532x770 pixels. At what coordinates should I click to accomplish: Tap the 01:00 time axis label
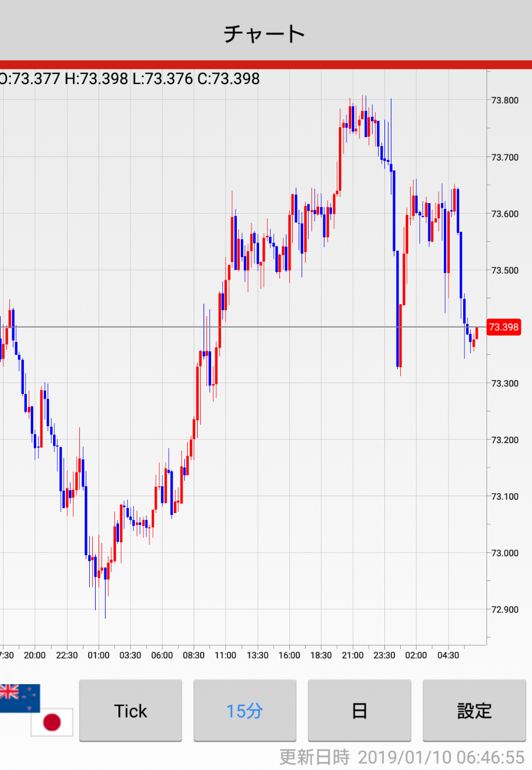pyautogui.click(x=99, y=655)
